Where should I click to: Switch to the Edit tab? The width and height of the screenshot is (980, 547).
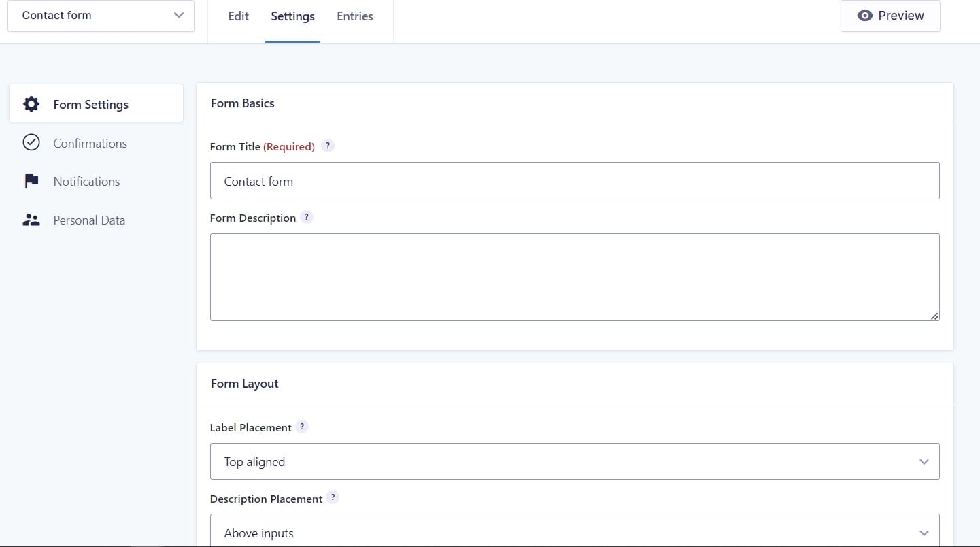click(238, 16)
